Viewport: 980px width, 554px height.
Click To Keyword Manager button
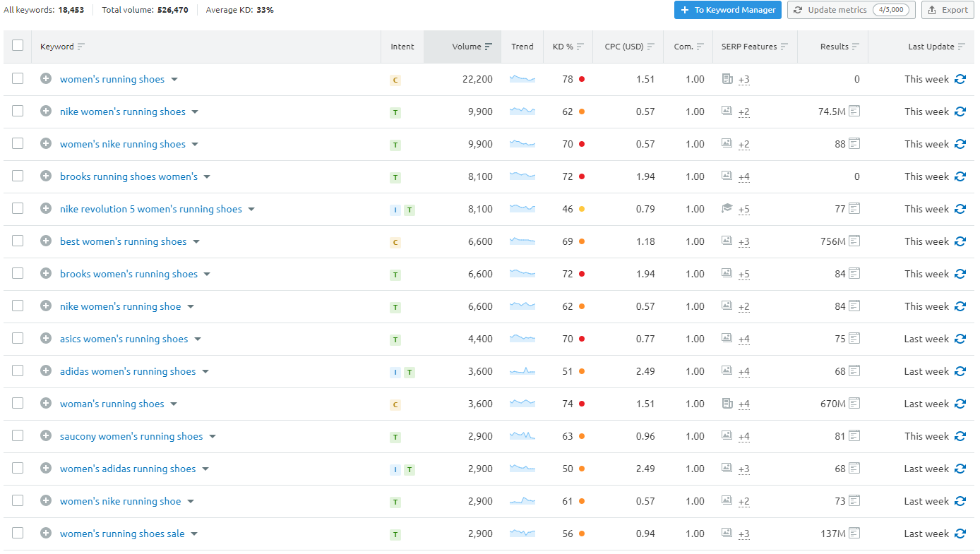click(727, 10)
